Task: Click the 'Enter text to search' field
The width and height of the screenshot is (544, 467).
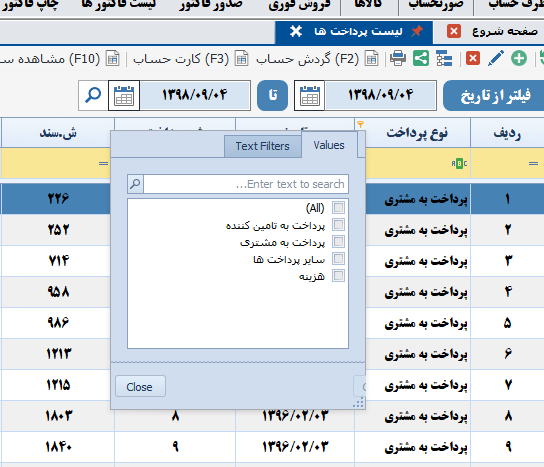Action: 246,184
